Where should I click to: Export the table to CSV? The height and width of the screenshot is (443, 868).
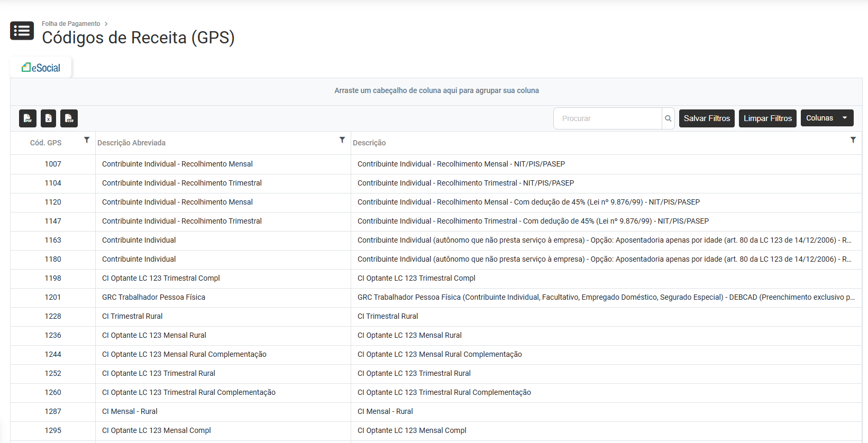click(69, 118)
